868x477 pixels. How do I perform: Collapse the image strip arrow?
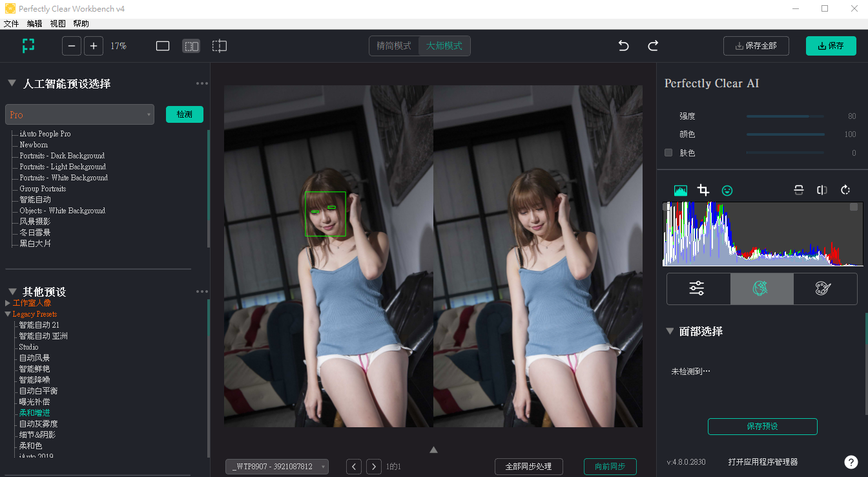[x=433, y=450]
